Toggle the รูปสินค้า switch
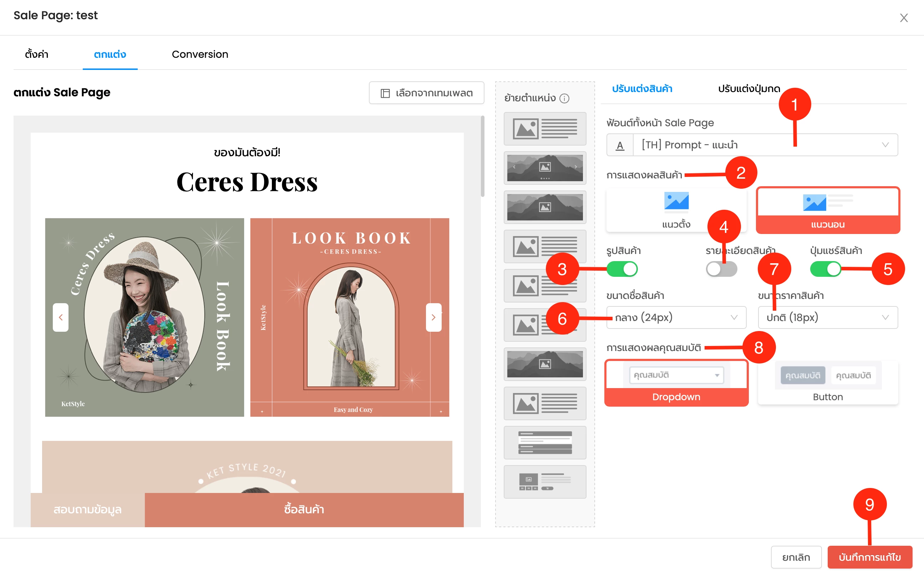The height and width of the screenshot is (575, 924). click(x=622, y=269)
